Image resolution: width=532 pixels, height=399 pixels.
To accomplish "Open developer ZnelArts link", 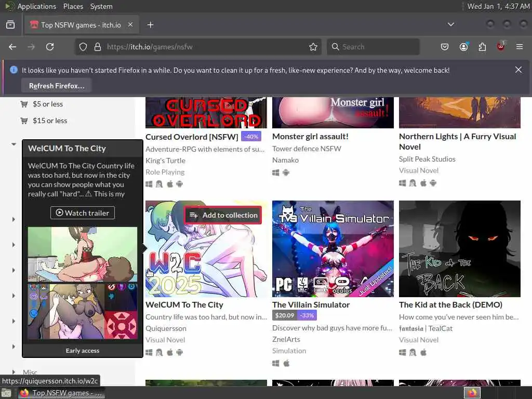I will [x=286, y=339].
